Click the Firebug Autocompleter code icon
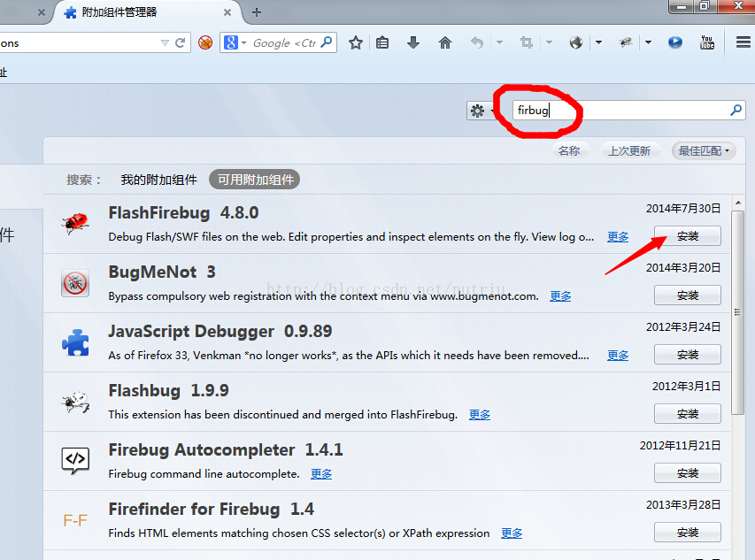The height and width of the screenshot is (560, 755). [x=75, y=460]
